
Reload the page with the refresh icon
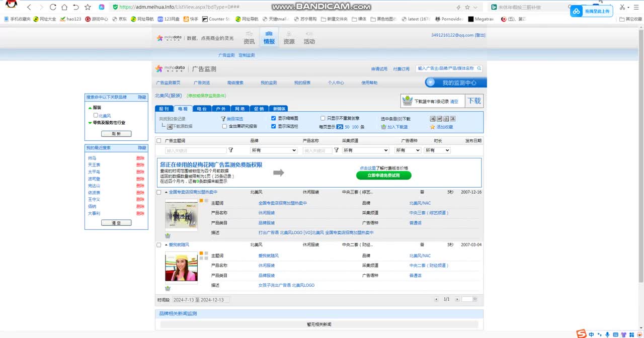pos(53,7)
